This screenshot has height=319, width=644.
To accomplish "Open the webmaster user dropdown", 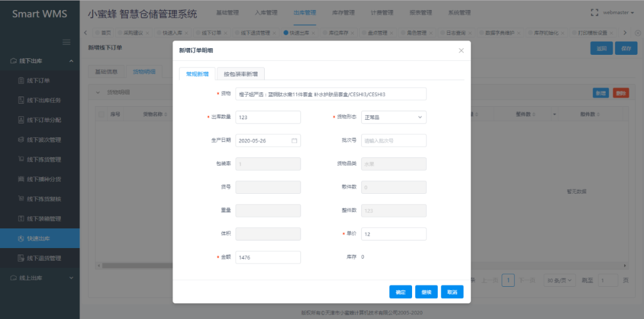I will (618, 13).
